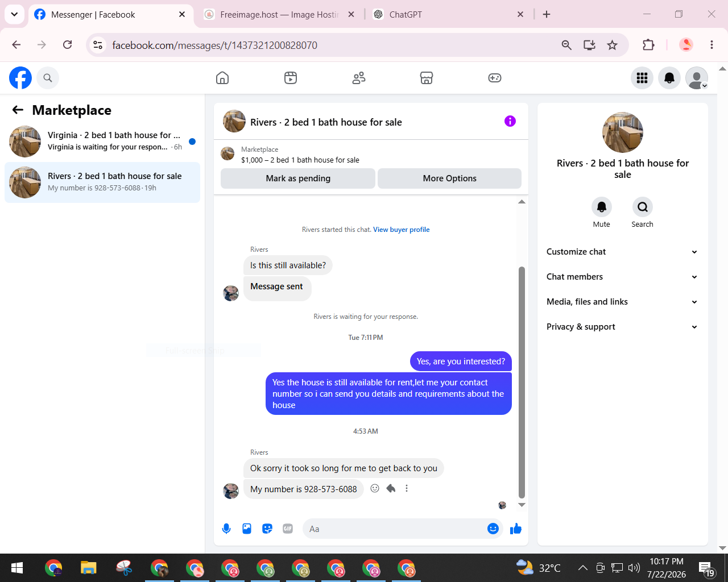The height and width of the screenshot is (582, 728).
Task: Open Chrome three-dot menu
Action: (712, 45)
